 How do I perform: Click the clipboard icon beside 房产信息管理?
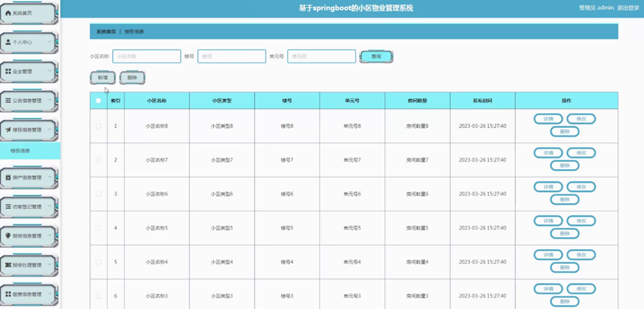click(x=8, y=177)
